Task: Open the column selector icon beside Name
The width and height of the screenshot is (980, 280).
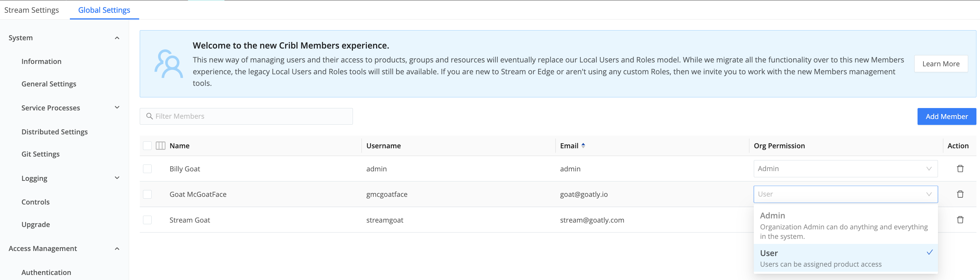Action: (160, 146)
